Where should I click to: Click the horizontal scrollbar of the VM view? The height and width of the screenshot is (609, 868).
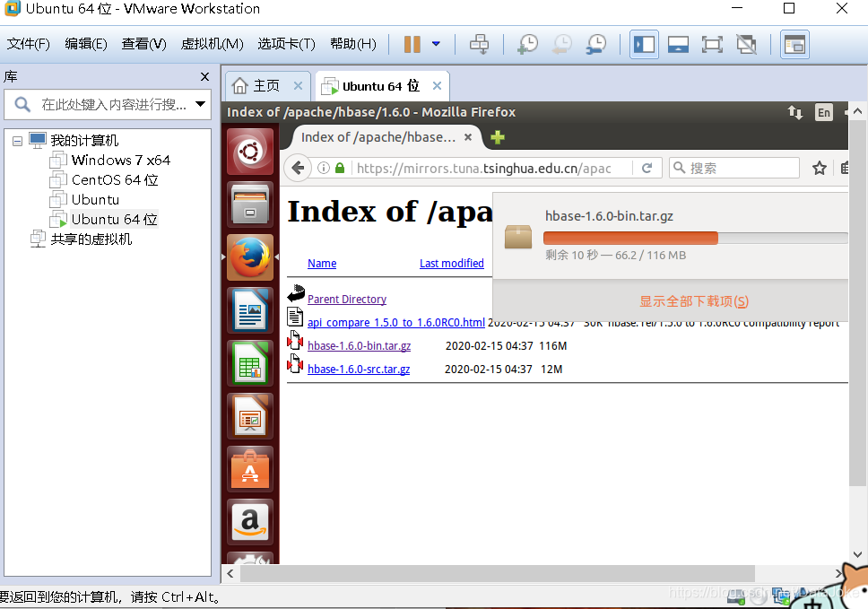pyautogui.click(x=497, y=573)
